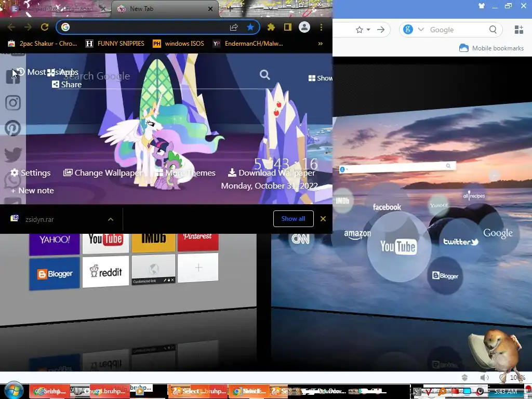Click the 5:43 AM taskbar clock
The width and height of the screenshot is (532, 399).
point(506,392)
